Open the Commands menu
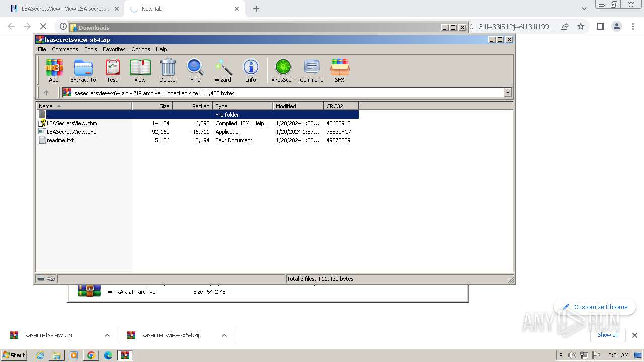The width and height of the screenshot is (644, 362). [65, 49]
